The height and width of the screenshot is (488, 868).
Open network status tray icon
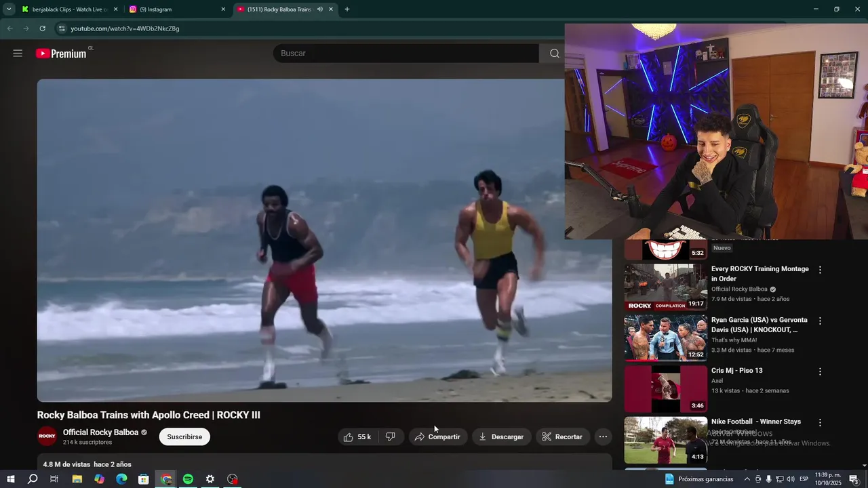point(780,479)
